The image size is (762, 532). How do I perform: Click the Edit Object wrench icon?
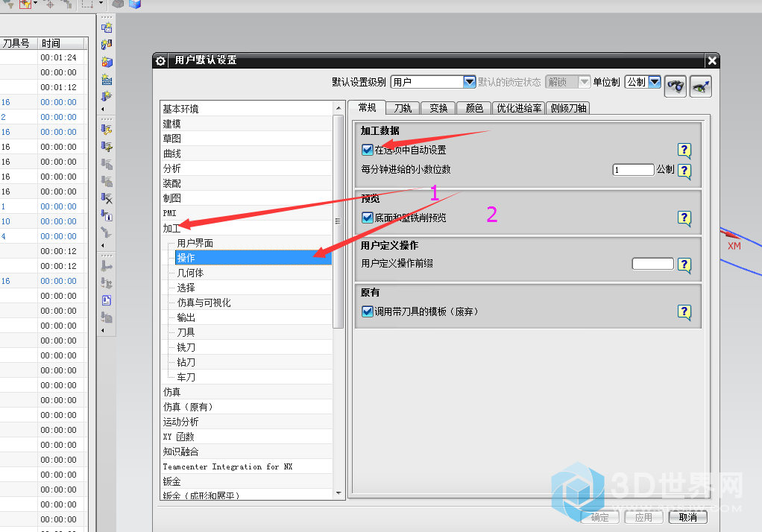(x=107, y=129)
